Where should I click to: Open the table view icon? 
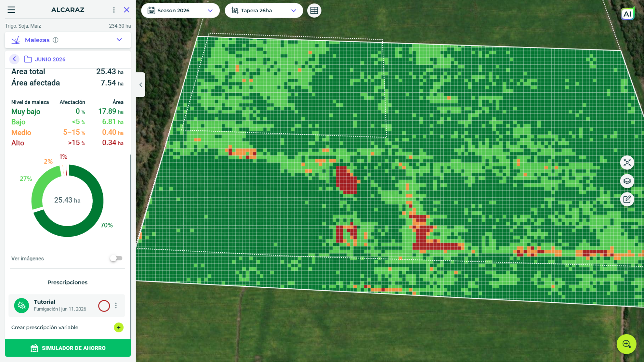314,11
